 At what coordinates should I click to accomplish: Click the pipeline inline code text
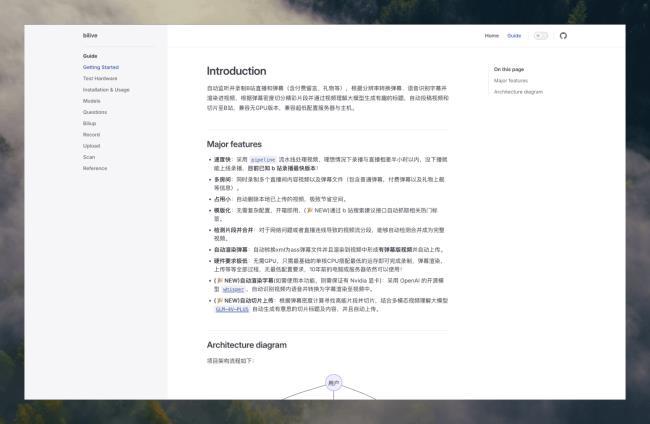[x=263, y=160]
